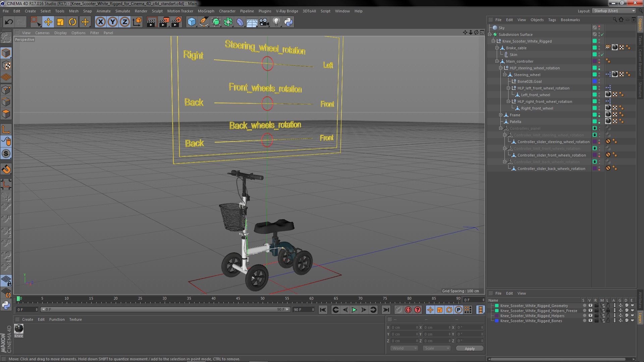The image size is (644, 362).
Task: Switch to Polygons mode
Action: [x=6, y=114]
